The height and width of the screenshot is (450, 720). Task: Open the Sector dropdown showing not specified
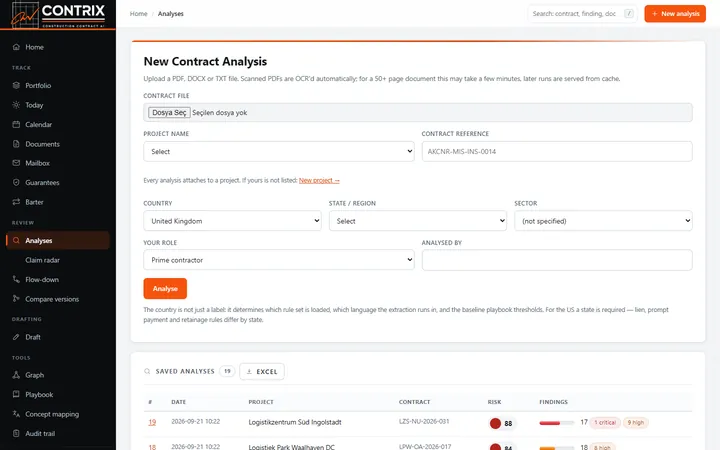pyautogui.click(x=603, y=221)
